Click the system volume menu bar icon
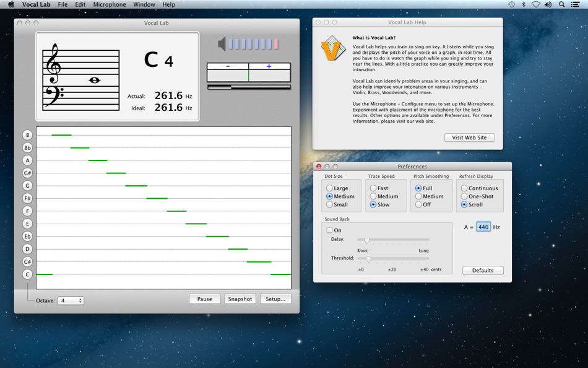The image size is (588, 368). (x=548, y=4)
